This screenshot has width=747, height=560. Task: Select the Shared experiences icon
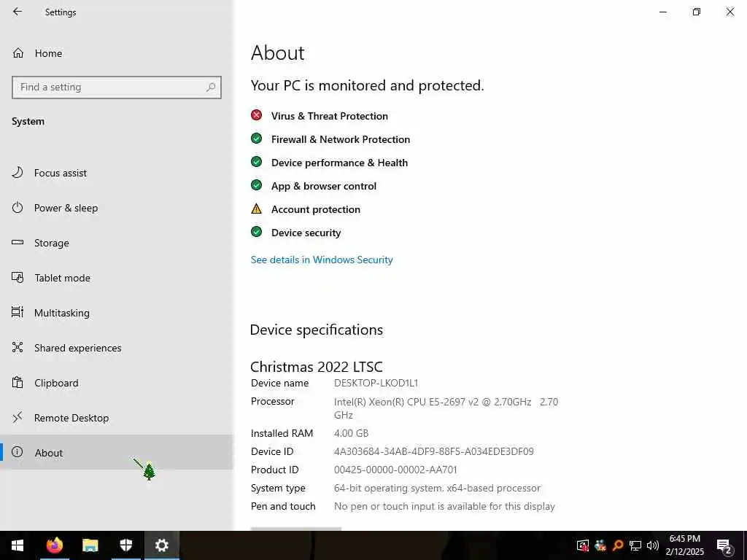coord(18,347)
